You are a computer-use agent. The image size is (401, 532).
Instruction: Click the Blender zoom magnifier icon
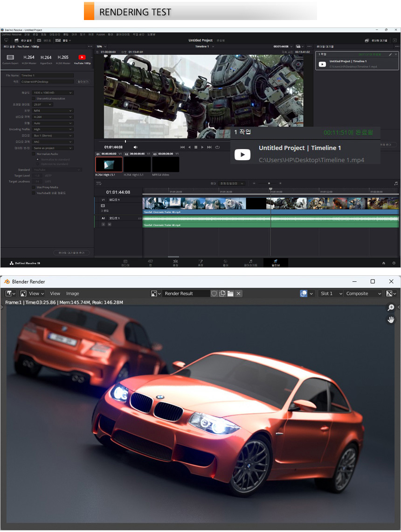(391, 307)
